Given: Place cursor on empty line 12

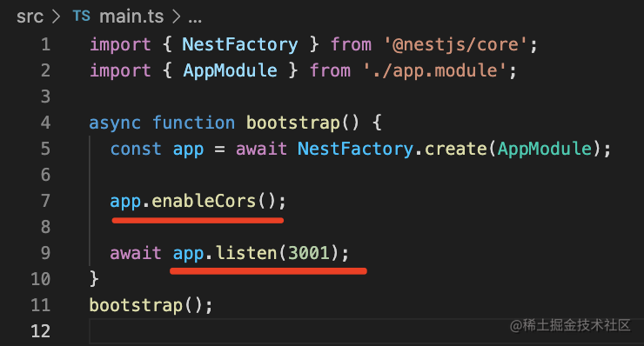Looking at the screenshot, I should [x=366, y=331].
